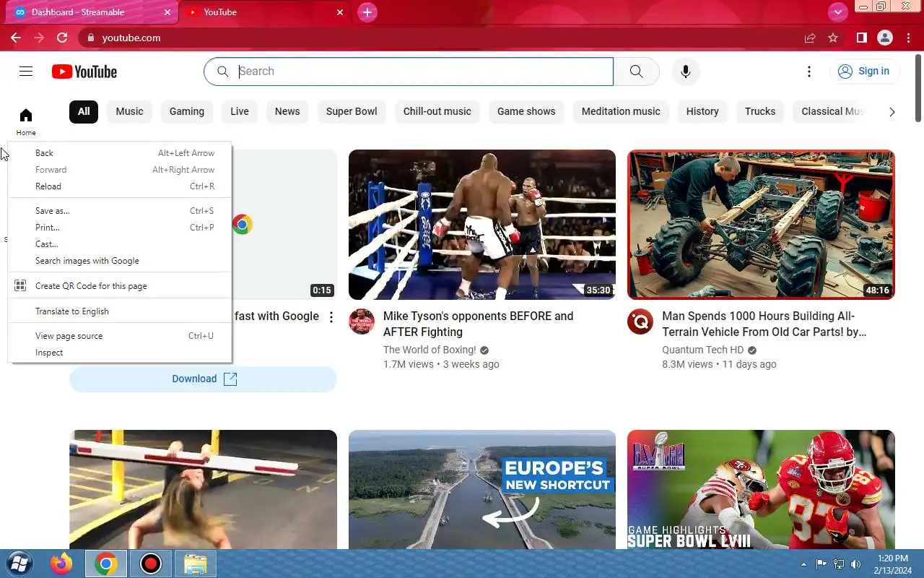
Task: Open the Quantum Tech HD channel link
Action: click(702, 350)
